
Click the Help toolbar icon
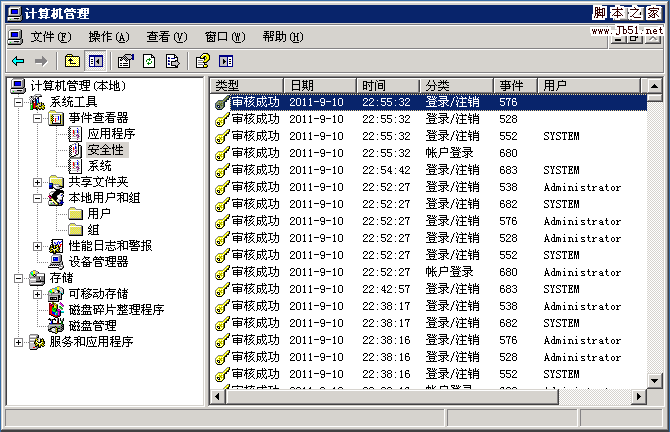click(203, 61)
